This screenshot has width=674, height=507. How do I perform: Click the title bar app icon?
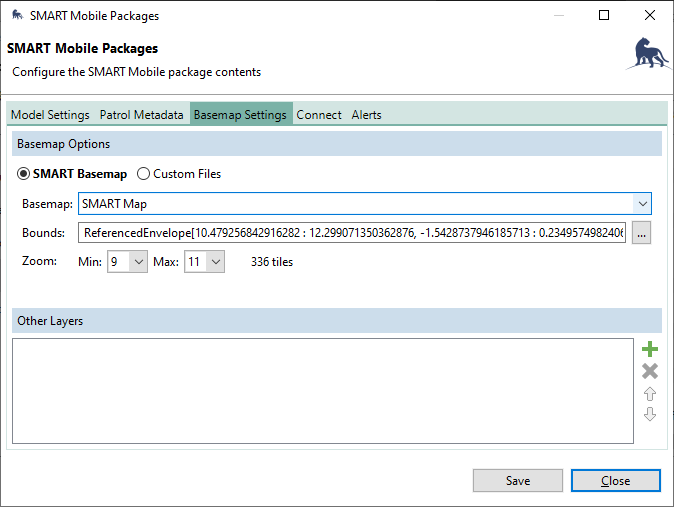point(17,16)
